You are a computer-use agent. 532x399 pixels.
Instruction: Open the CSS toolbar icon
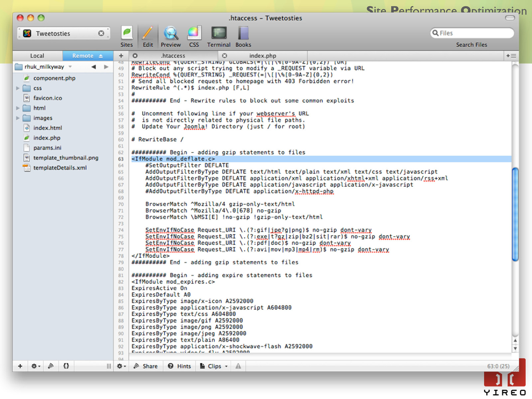point(194,37)
